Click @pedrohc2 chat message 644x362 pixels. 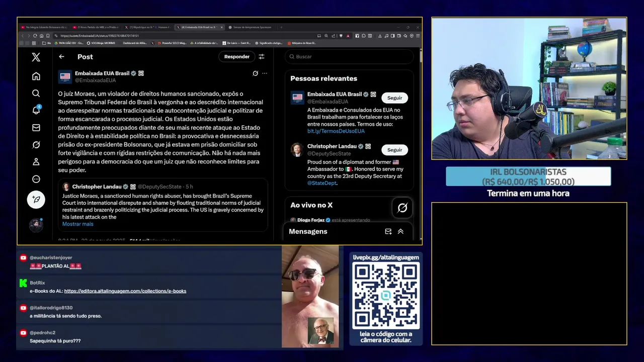(x=55, y=341)
